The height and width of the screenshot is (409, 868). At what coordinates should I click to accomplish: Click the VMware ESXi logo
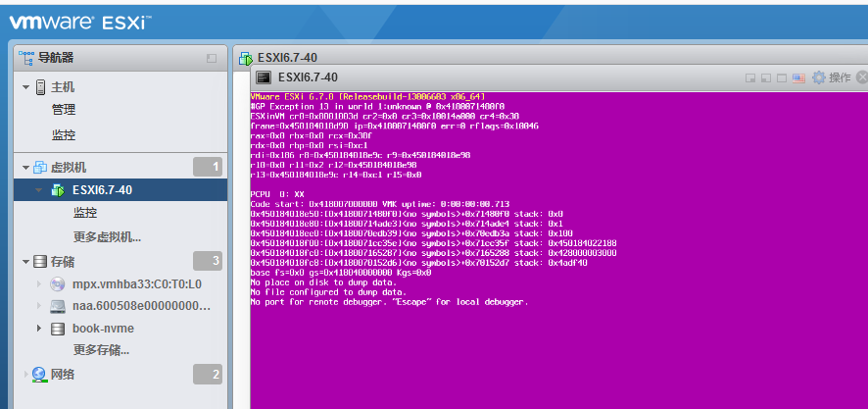tap(80, 23)
